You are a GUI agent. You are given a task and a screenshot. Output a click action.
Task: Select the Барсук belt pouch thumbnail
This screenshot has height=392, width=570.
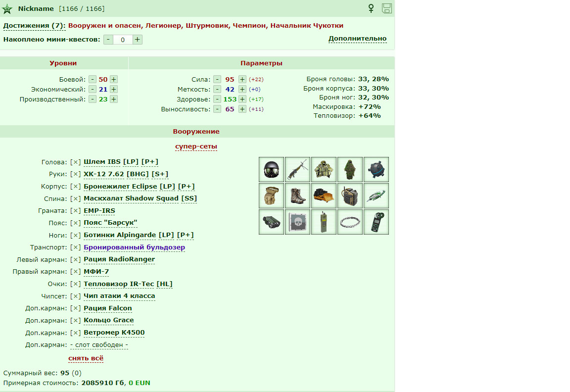pos(272,196)
